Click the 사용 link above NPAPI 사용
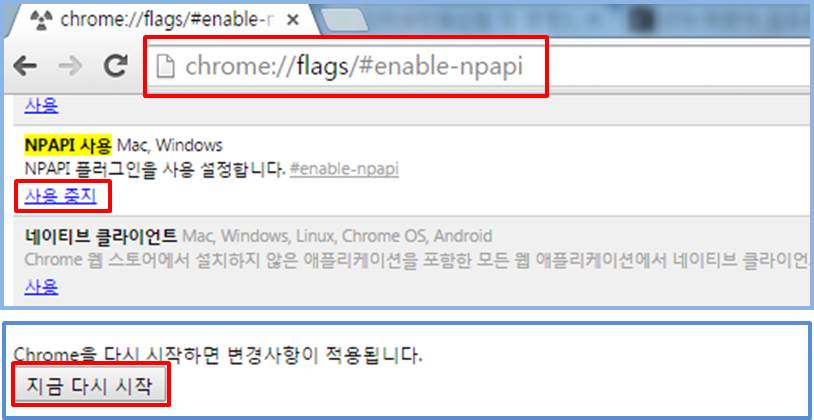Screen dimensions: 814x420 click(x=42, y=106)
